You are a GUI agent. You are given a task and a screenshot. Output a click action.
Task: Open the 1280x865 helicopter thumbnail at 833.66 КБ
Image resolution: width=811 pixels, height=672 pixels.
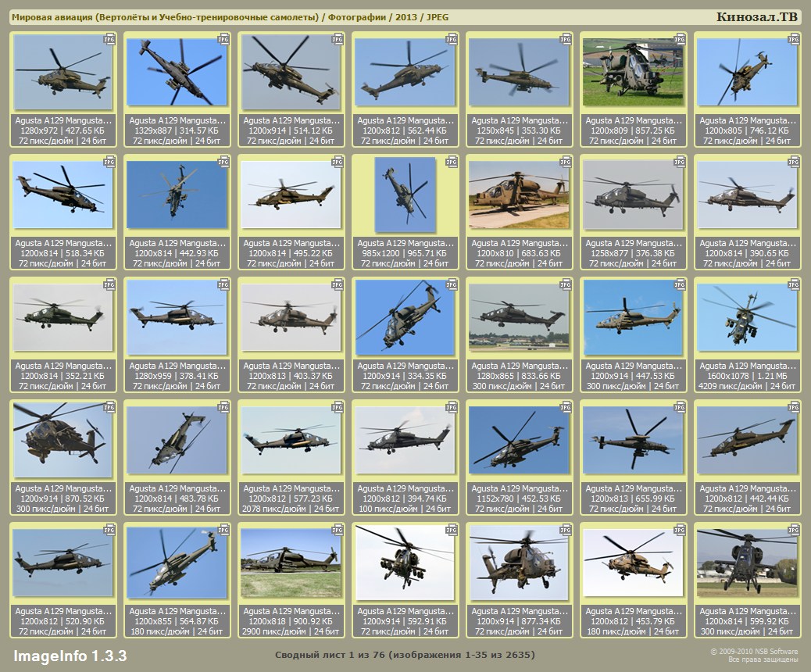pyautogui.click(x=519, y=318)
